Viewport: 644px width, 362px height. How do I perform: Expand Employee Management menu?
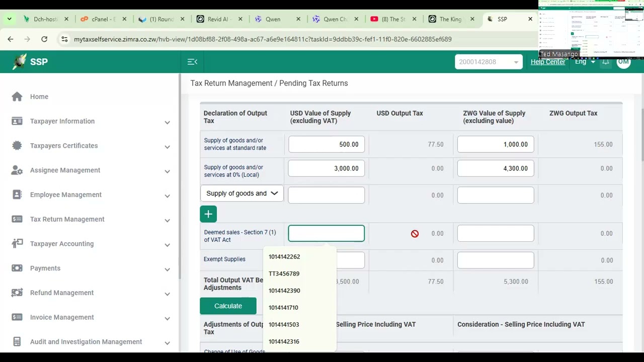(167, 196)
